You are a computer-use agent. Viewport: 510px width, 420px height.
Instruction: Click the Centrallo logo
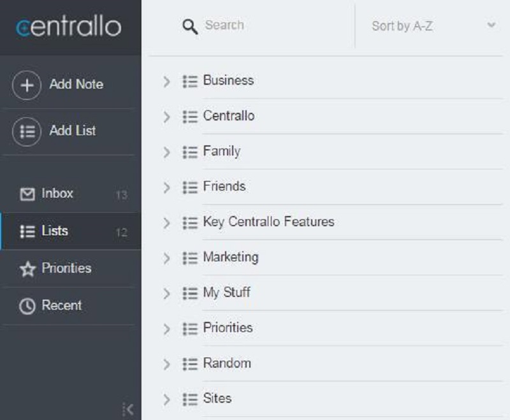(69, 26)
